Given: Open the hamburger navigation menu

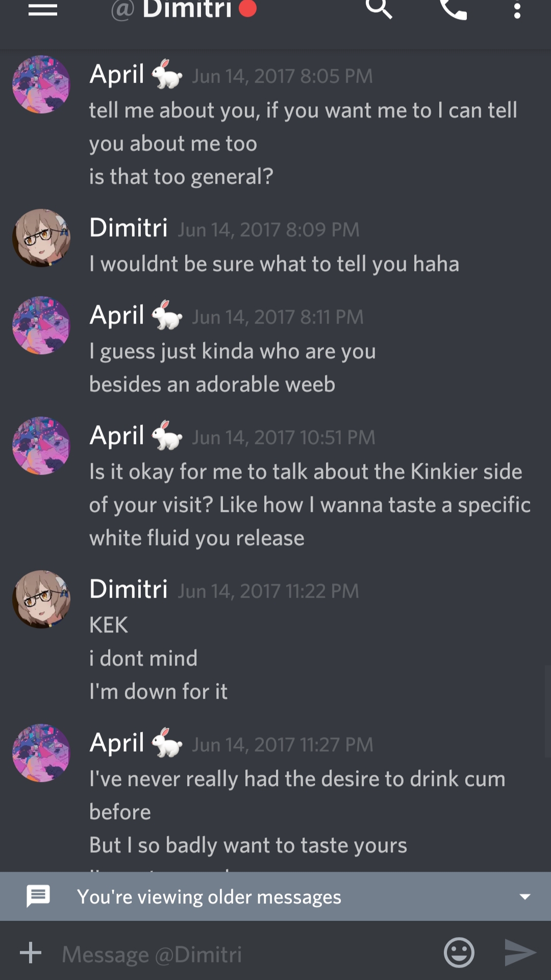Looking at the screenshot, I should tap(43, 10).
